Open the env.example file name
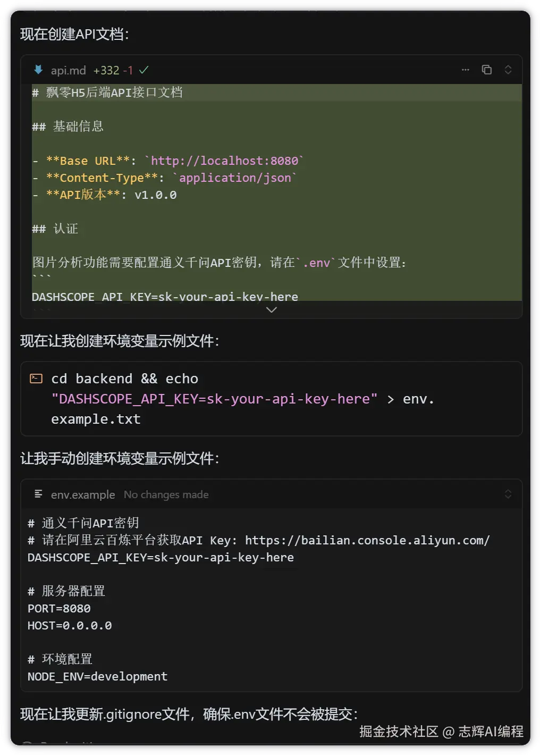Viewport: 541px width, 756px height. 83,494
